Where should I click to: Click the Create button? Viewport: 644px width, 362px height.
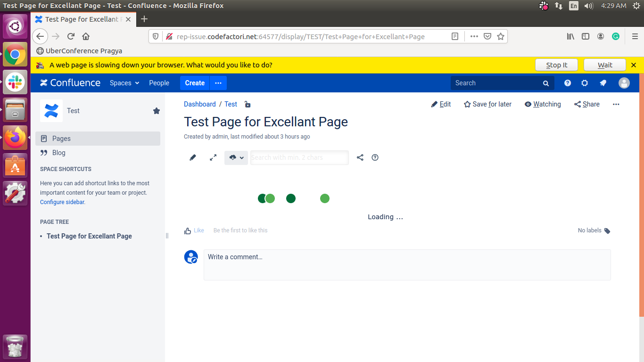point(195,83)
